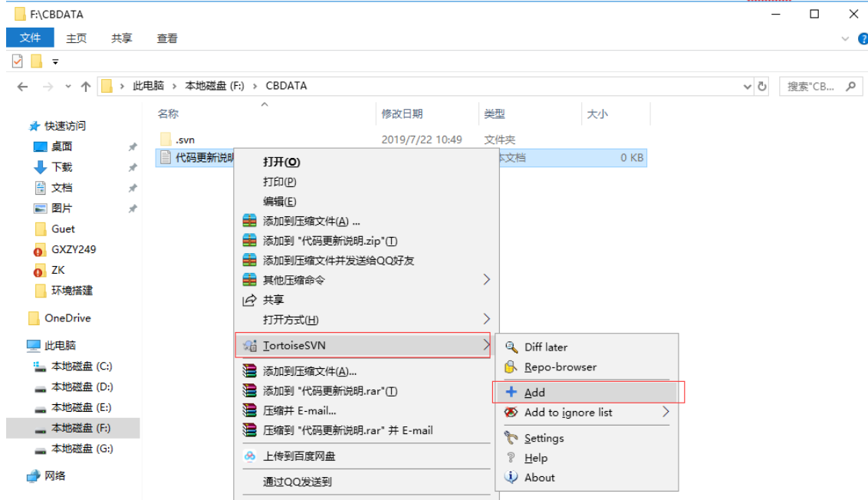Switch to the 共享 ribbon tab
The image size is (868, 500).
coord(122,38)
